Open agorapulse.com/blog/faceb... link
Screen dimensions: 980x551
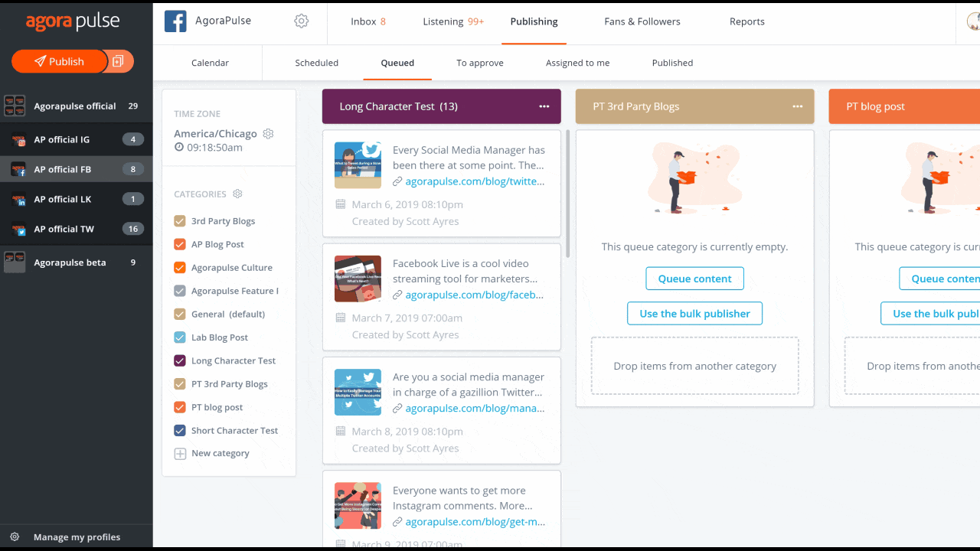point(475,295)
